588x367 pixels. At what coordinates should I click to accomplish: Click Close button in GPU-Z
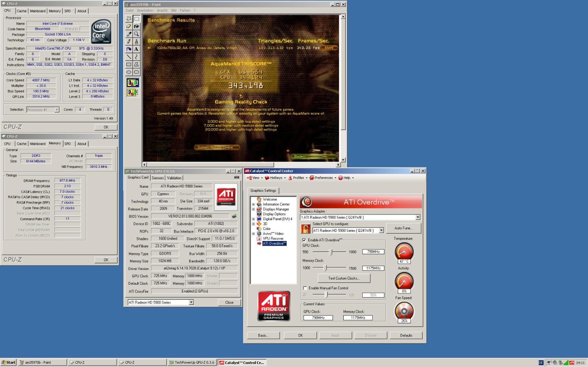pos(229,302)
